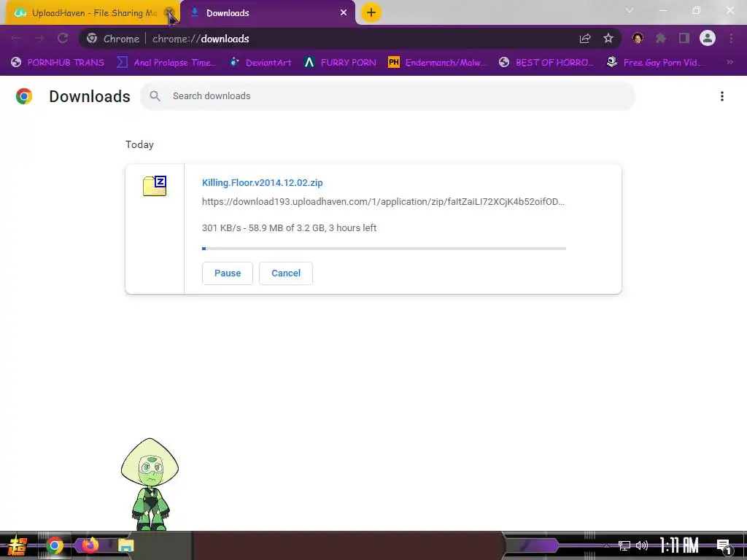Screen dimensions: 747x560
Task: Click the uploadhaven download source URL
Action: point(383,202)
